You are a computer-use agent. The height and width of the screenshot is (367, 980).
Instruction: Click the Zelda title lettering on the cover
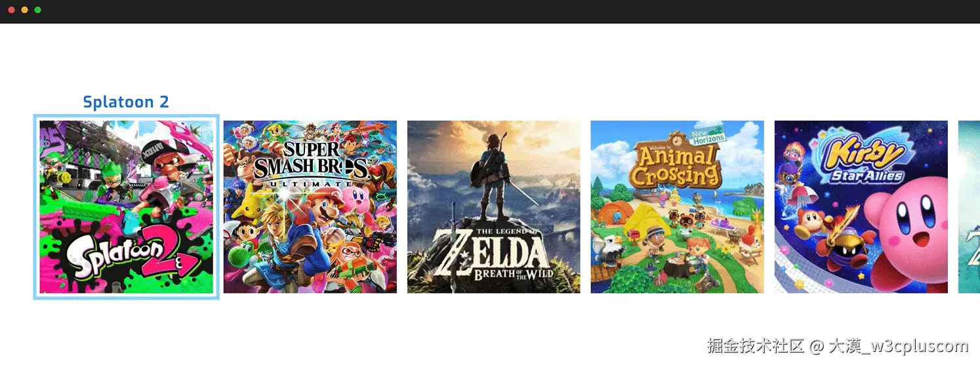[x=494, y=255]
